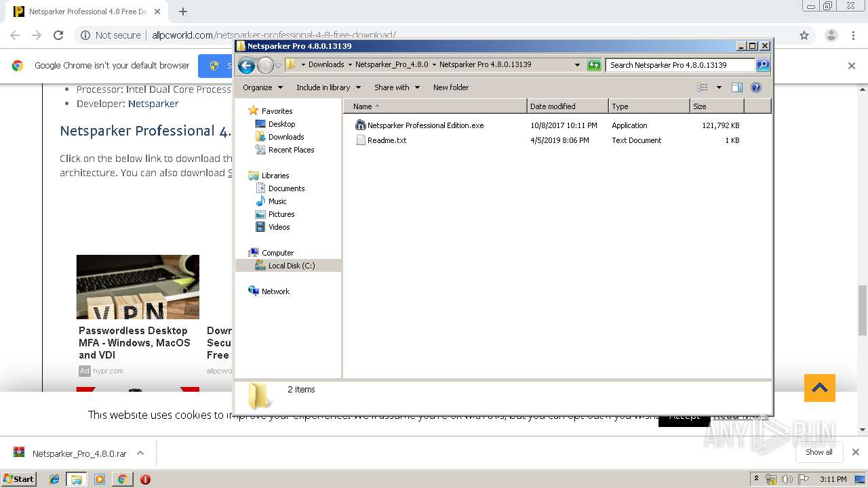Viewport: 868px width, 488px height.
Task: Click the Downloads breadcrumb in the address bar
Action: tap(326, 65)
